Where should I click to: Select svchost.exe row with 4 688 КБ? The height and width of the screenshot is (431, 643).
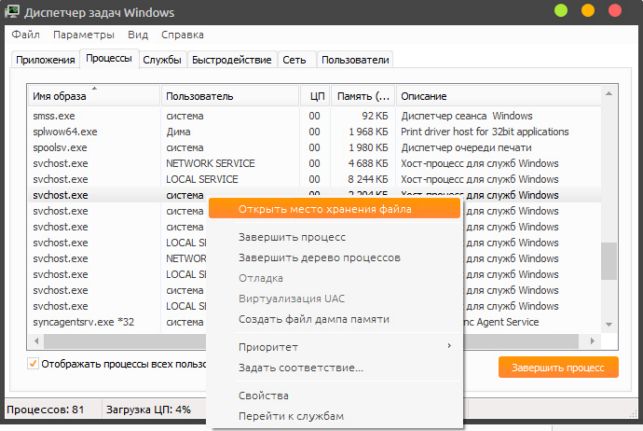tap(315, 163)
